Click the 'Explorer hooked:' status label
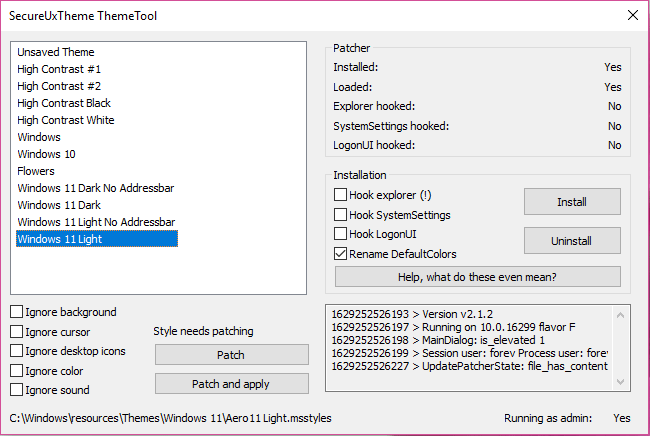 click(374, 106)
